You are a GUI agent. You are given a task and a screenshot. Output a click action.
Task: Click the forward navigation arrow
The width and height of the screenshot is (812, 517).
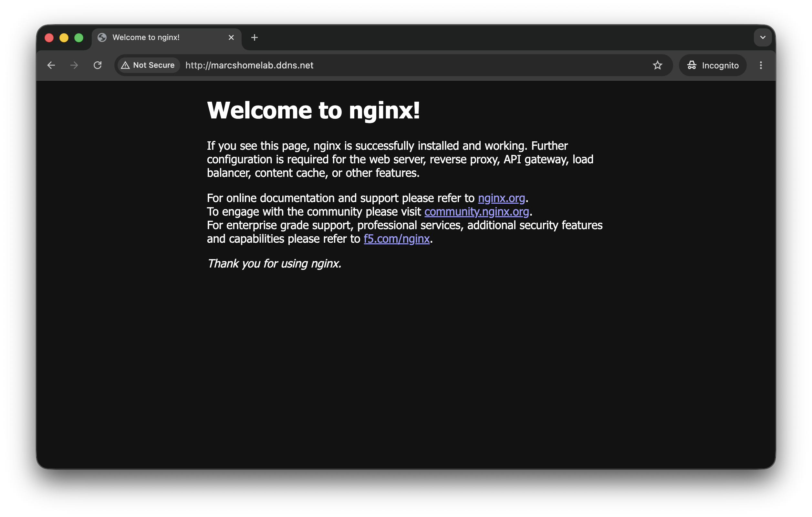(74, 65)
